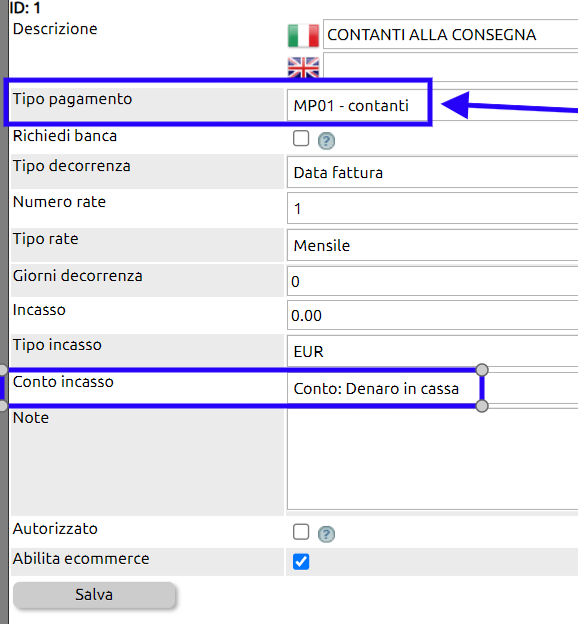
Task: Click the Tipo incasso label
Action: click(x=57, y=345)
